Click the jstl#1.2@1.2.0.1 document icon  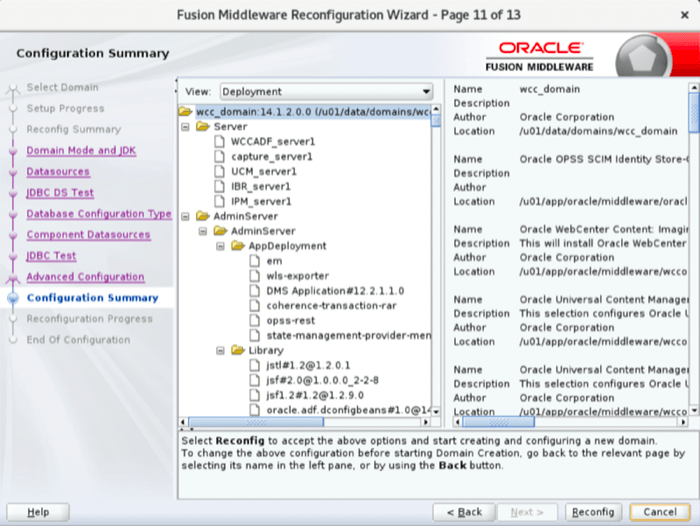pos(254,365)
